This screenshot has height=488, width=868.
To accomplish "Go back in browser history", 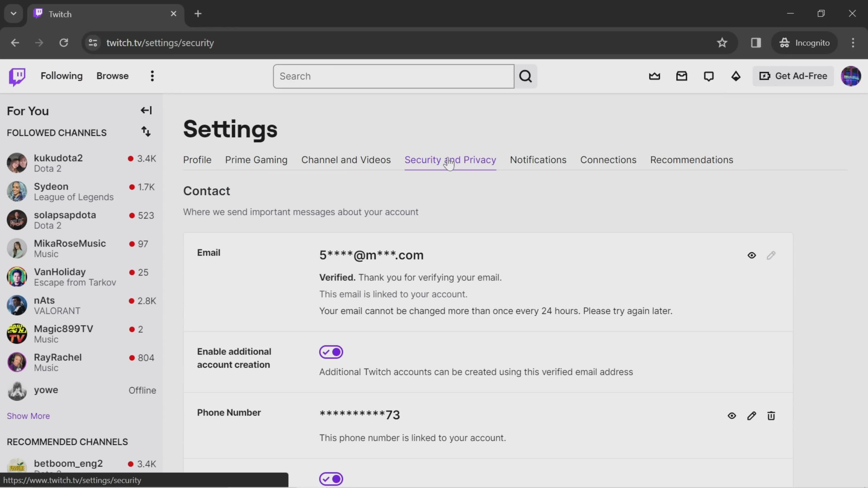I will click(x=15, y=43).
